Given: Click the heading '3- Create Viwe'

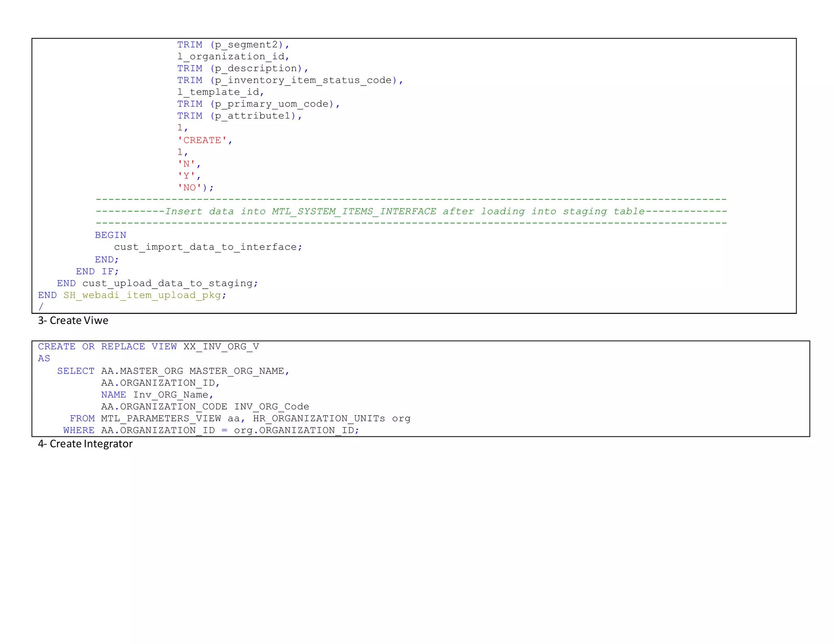Looking at the screenshot, I should (73, 321).
